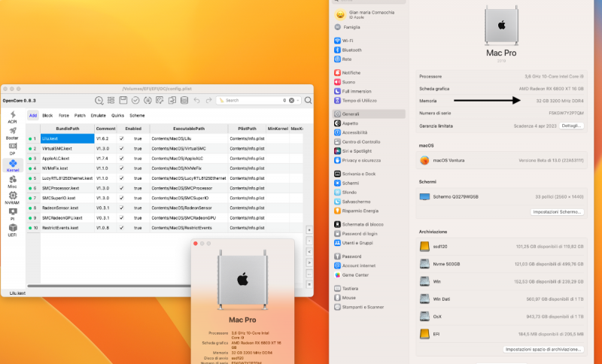Open Privacy e sicurezza settings

point(357,160)
